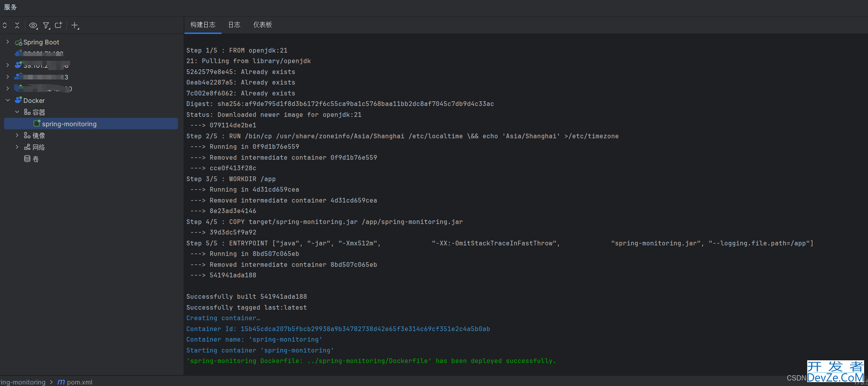Select the 卷 volumes tree label
Screen dimensions: 868x386
click(36, 159)
